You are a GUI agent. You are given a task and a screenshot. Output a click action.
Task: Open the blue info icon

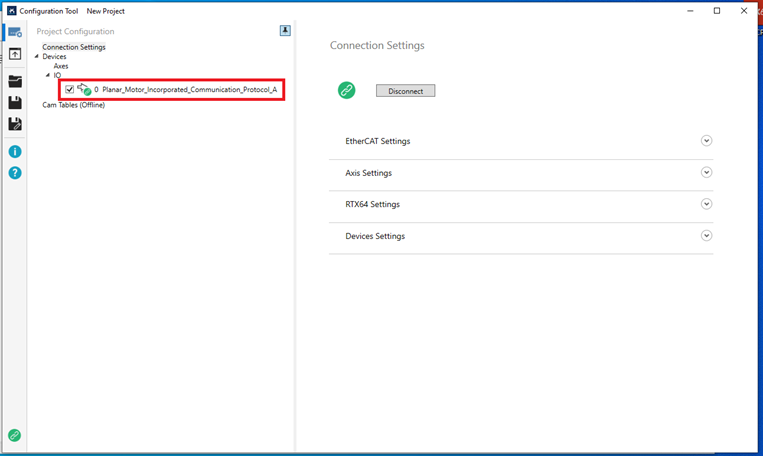14,152
